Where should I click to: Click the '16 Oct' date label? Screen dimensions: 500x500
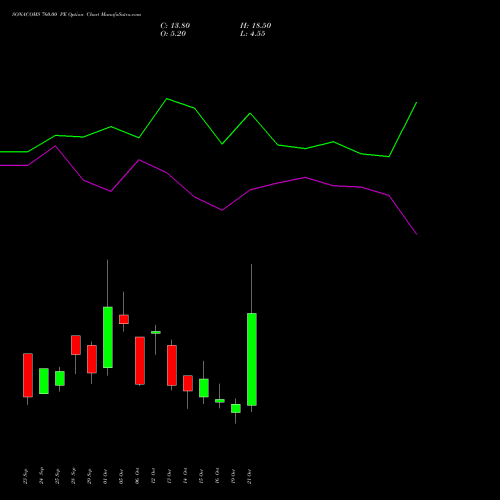[218, 476]
